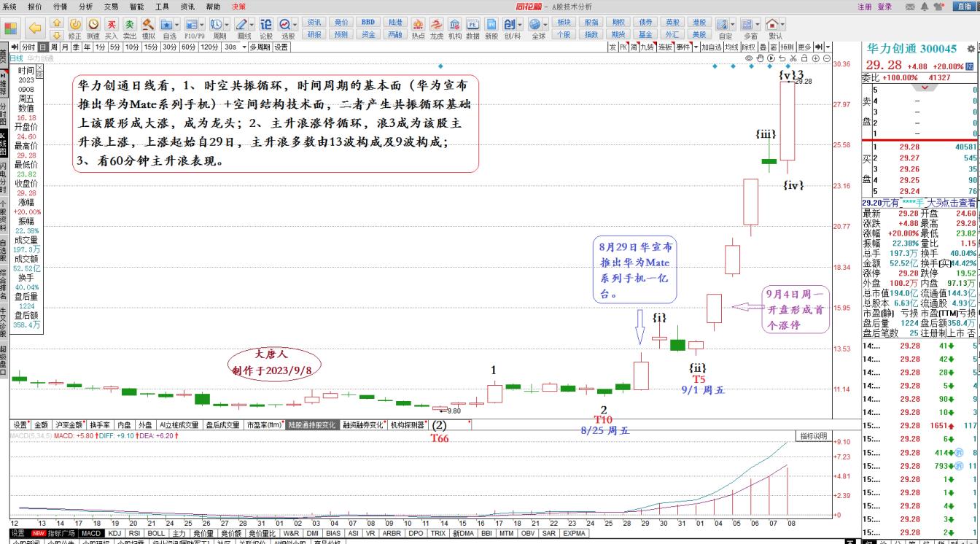
Task: Expand the 自选 watchlist dropdown arrow
Action: [x=177, y=24]
